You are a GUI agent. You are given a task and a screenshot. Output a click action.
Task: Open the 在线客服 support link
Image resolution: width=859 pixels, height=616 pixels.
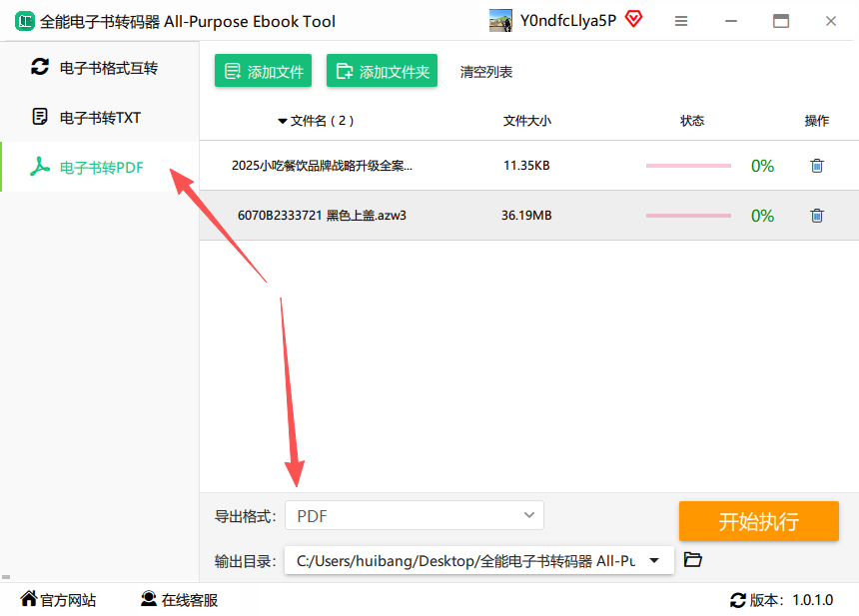tap(179, 600)
